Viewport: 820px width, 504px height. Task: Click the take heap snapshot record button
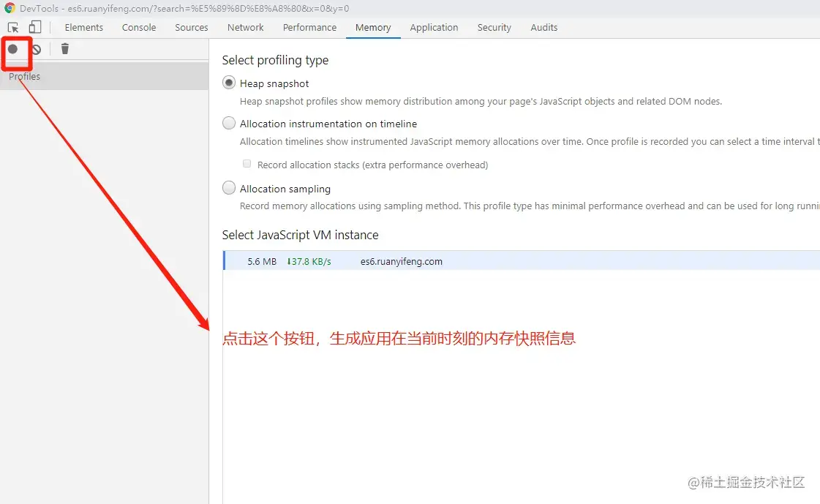click(12, 49)
